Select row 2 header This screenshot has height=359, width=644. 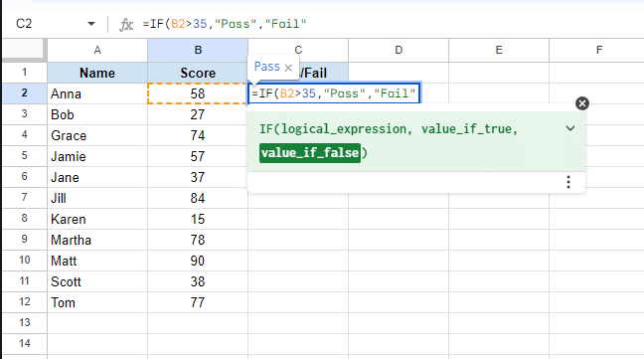click(25, 93)
